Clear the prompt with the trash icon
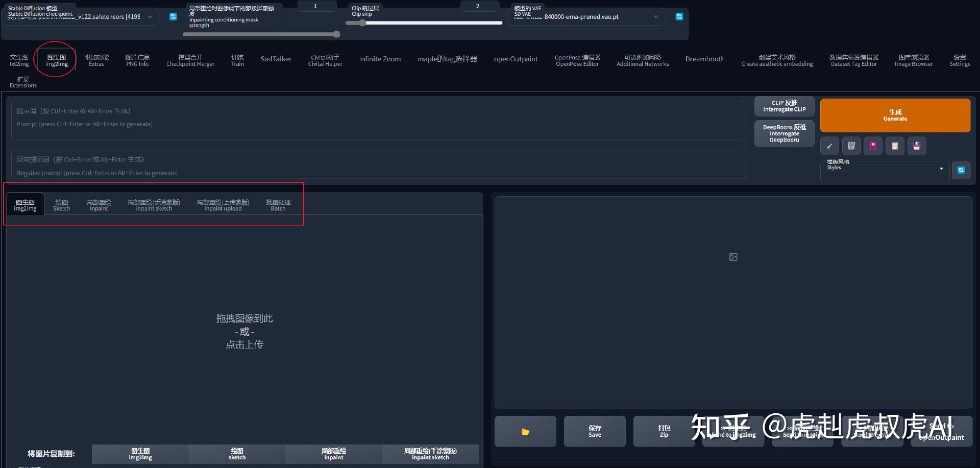The width and height of the screenshot is (980, 468). click(x=851, y=146)
